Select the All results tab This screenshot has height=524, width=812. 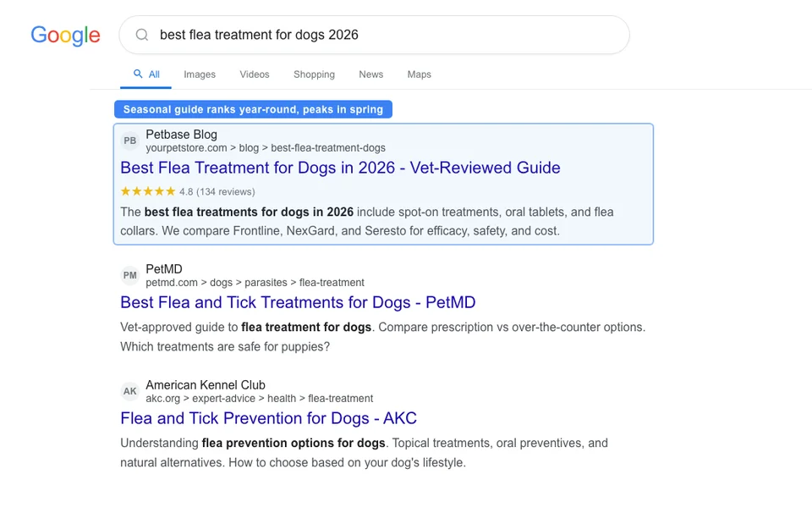click(x=151, y=74)
